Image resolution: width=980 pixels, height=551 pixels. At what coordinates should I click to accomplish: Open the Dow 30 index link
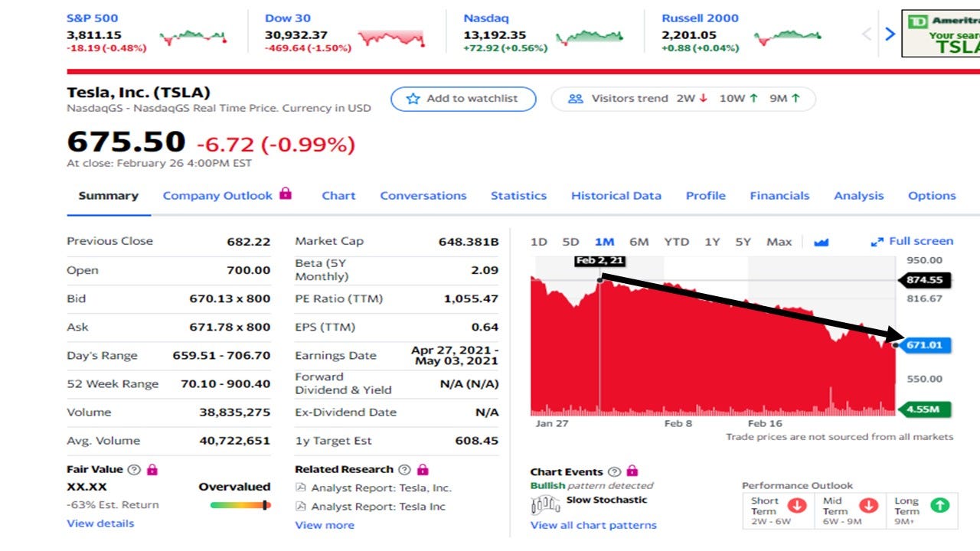pyautogui.click(x=289, y=18)
